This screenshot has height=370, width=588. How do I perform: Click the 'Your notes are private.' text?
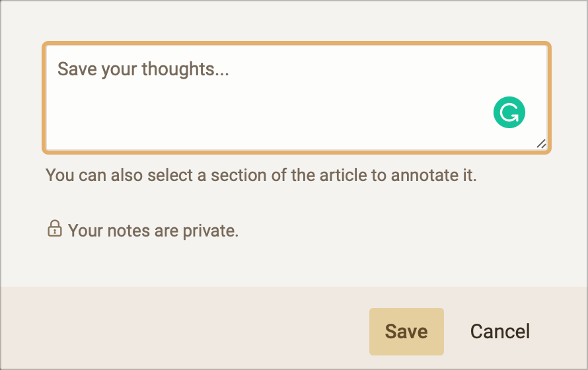click(x=153, y=230)
